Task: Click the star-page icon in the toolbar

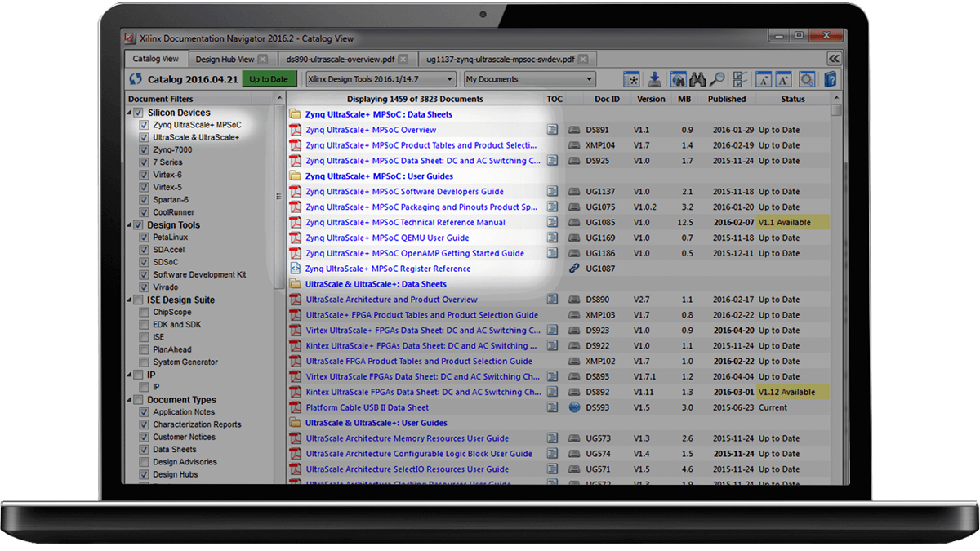Action: (x=631, y=79)
